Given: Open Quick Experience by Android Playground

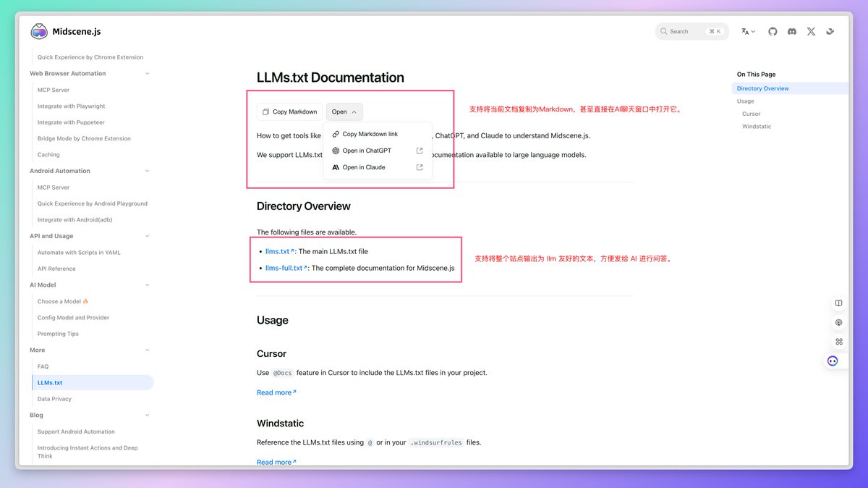Looking at the screenshot, I should [x=92, y=203].
